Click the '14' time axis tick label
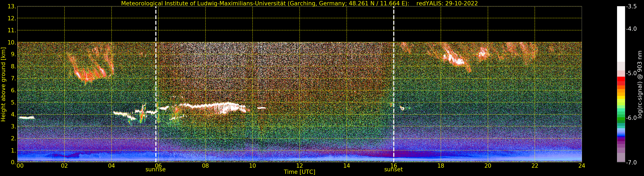644x176 pixels. point(347,166)
